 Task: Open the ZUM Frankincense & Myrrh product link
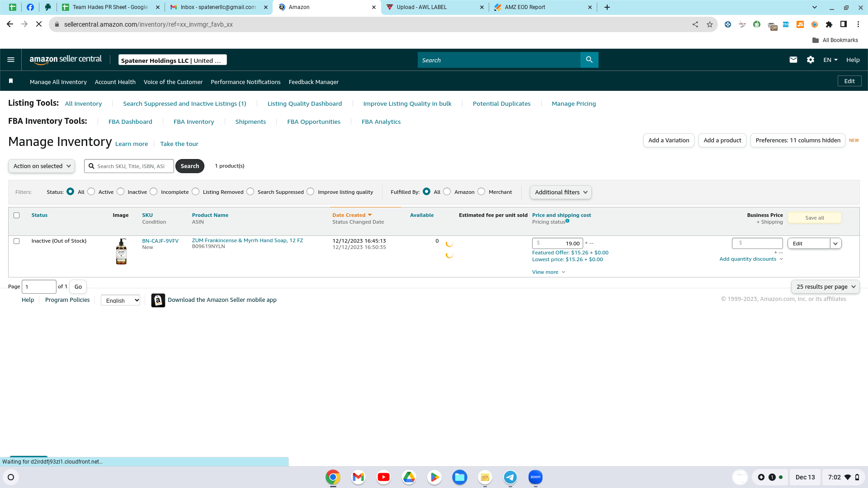(247, 240)
